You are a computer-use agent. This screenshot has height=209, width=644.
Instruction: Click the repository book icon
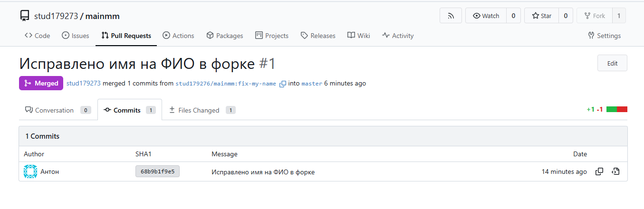25,16
